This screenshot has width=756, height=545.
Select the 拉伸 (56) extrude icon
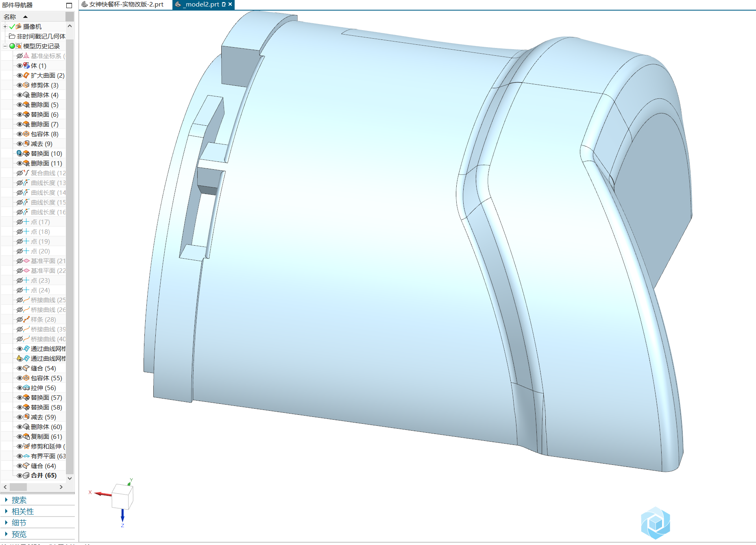[26, 388]
